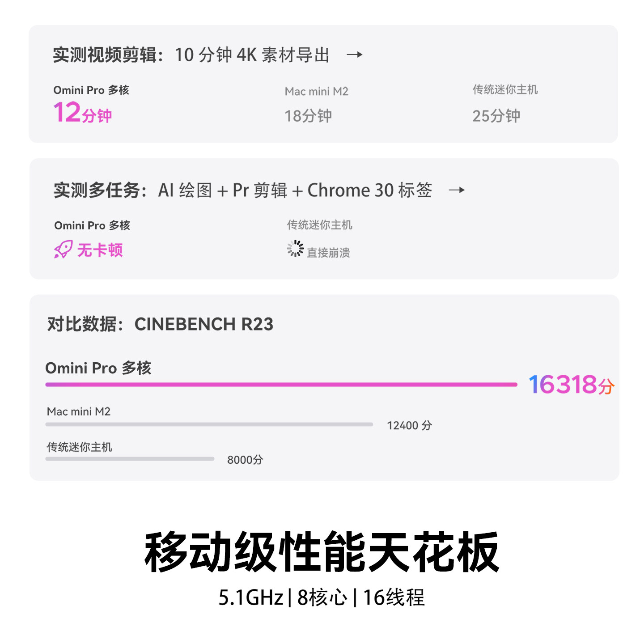This screenshot has height=644, width=644.
Task: Click the 18分钟 Mac mini result
Action: 308,116
